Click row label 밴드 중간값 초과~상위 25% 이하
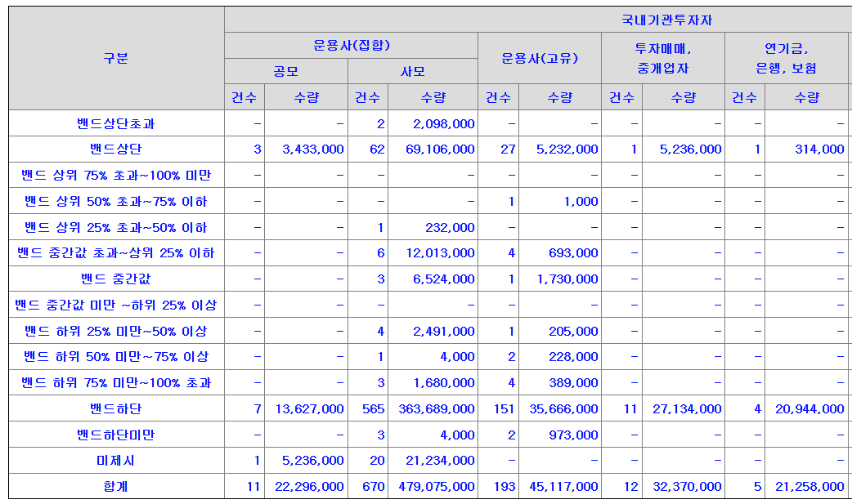The image size is (852, 504). [116, 252]
